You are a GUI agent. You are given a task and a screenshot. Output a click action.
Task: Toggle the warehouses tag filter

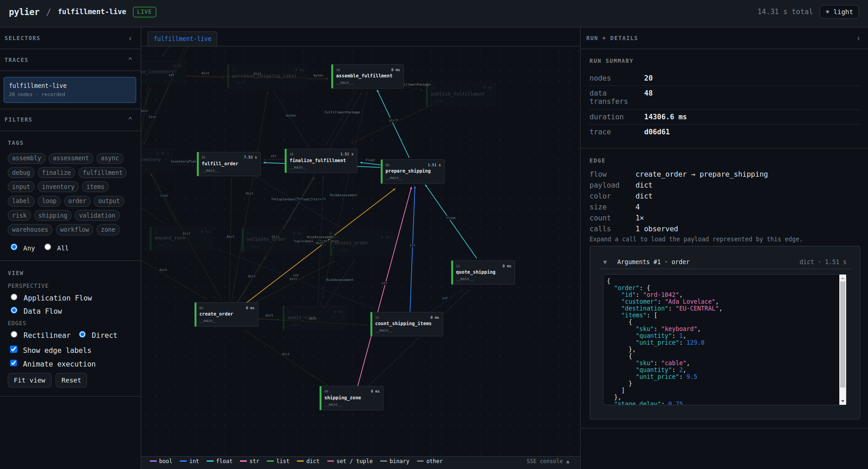click(30, 229)
